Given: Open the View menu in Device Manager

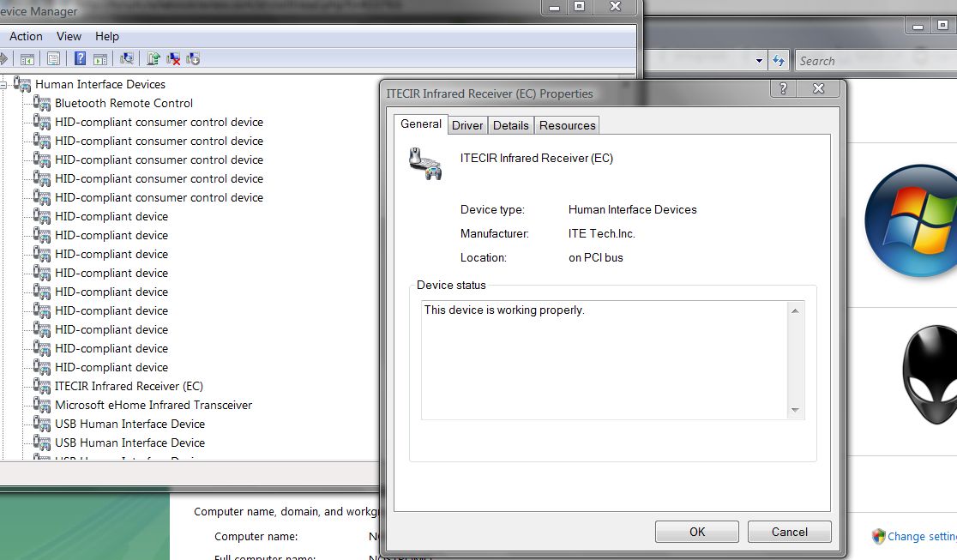Looking at the screenshot, I should (69, 36).
